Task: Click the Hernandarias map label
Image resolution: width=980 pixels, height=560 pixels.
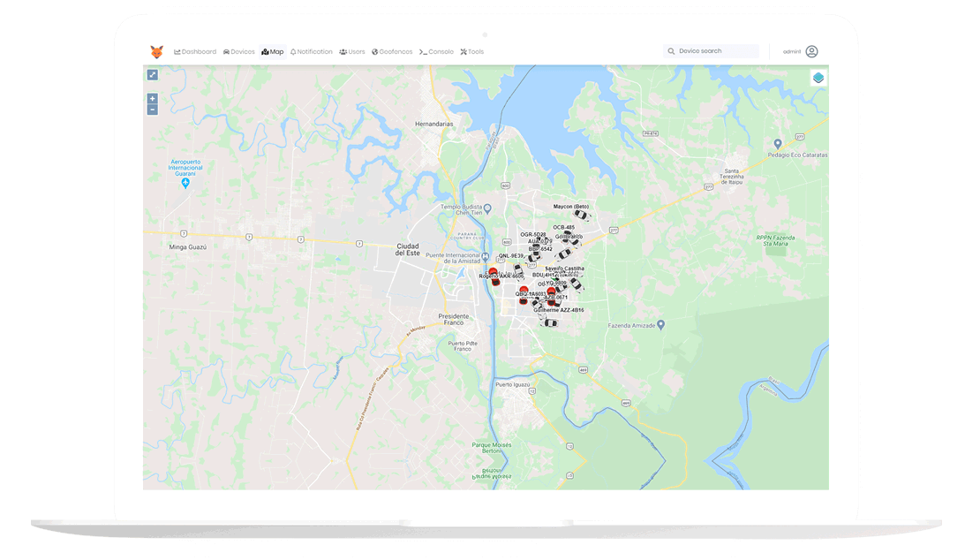Action: pyautogui.click(x=434, y=124)
